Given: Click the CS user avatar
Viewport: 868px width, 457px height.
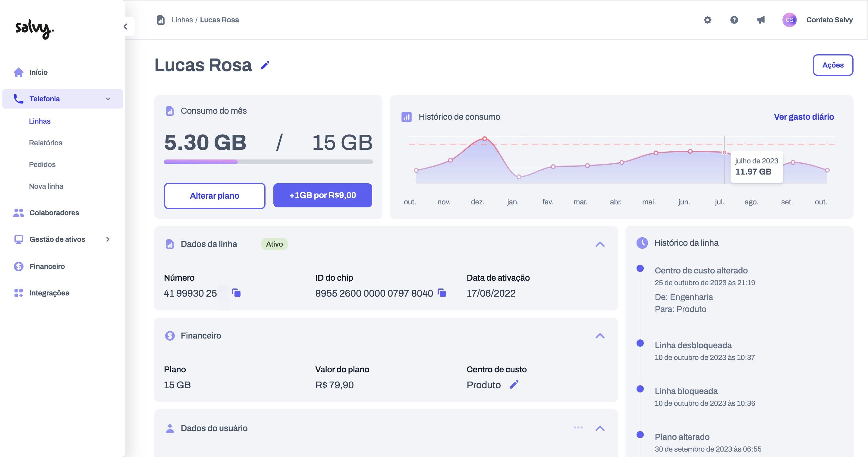Looking at the screenshot, I should [x=789, y=20].
